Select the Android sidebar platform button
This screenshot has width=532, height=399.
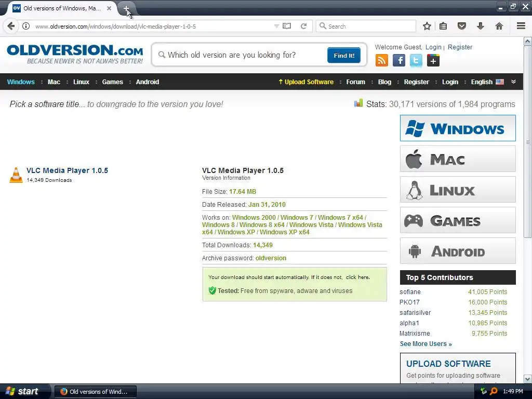click(458, 251)
